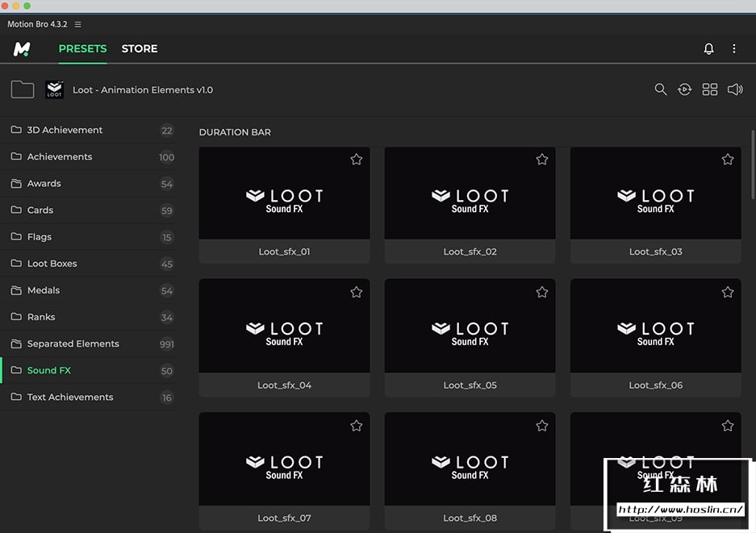
Task: Select the Loot_sfx_04 thumbnail
Action: tap(285, 326)
